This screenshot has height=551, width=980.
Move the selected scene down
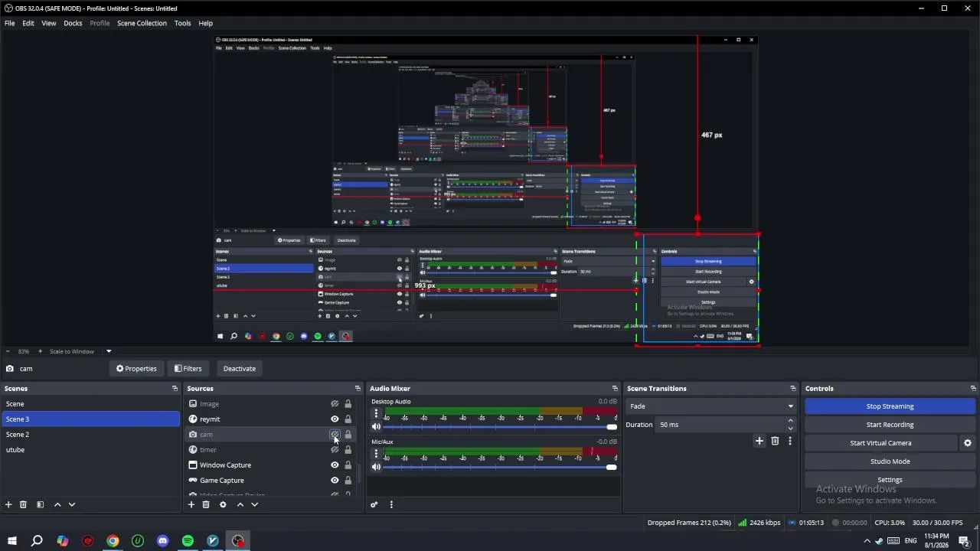coord(72,504)
